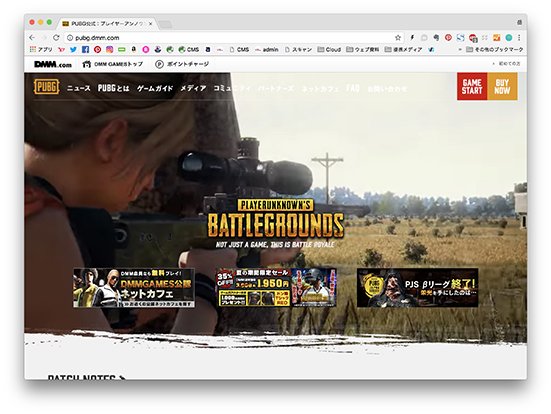Open the Amazon bookmark icon
Image resolution: width=551 pixels, height=414 pixels.
[x=134, y=50]
